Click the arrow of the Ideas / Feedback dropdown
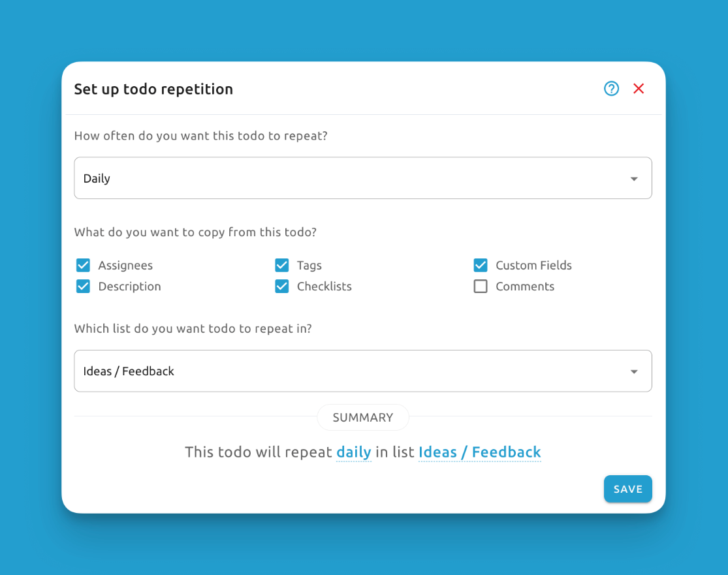This screenshot has width=728, height=575. click(x=633, y=372)
